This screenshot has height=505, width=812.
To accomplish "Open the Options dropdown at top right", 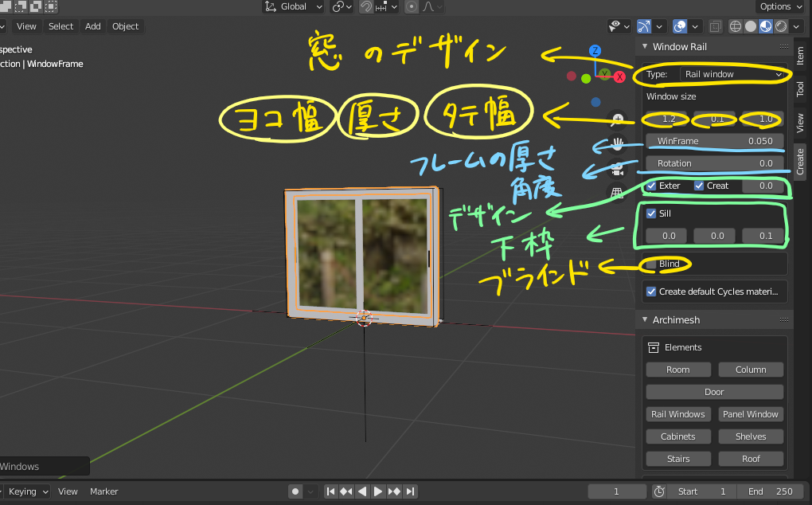I will click(779, 6).
